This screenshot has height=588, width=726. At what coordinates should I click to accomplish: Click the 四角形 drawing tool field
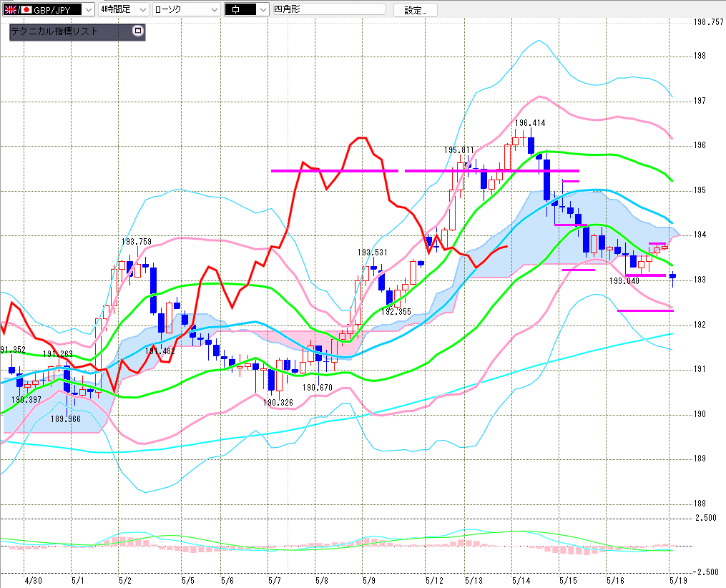[x=329, y=9]
